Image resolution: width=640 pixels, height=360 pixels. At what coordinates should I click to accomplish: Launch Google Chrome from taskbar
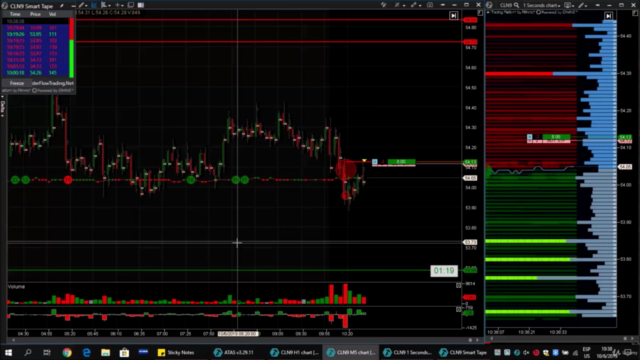pos(67,352)
